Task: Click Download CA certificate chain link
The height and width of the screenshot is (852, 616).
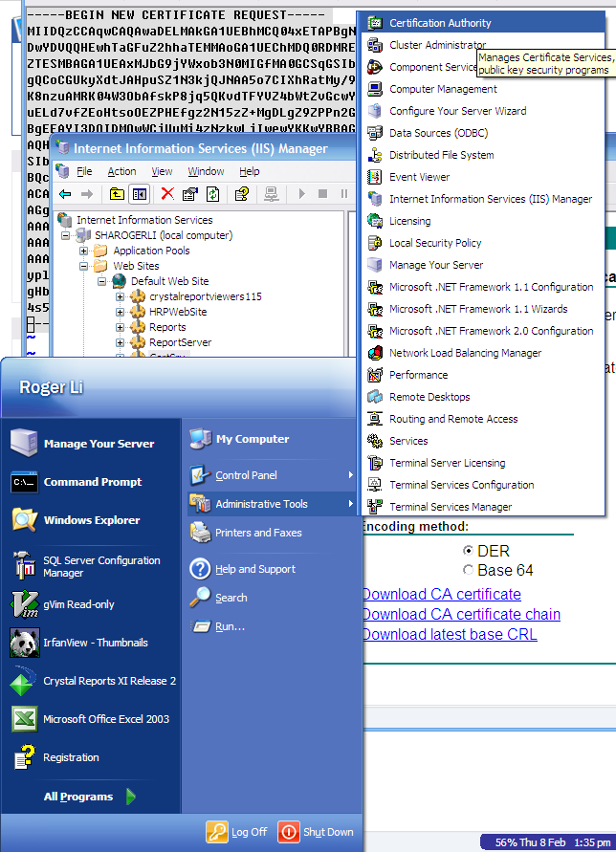Action: click(x=460, y=614)
